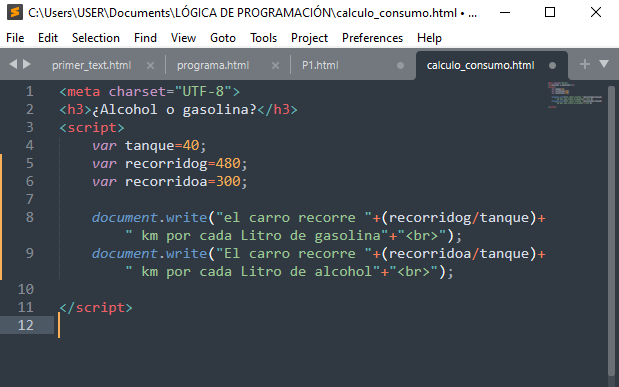
Task: Go to the previous tab with the left arrow
Action: pyautogui.click(x=13, y=64)
